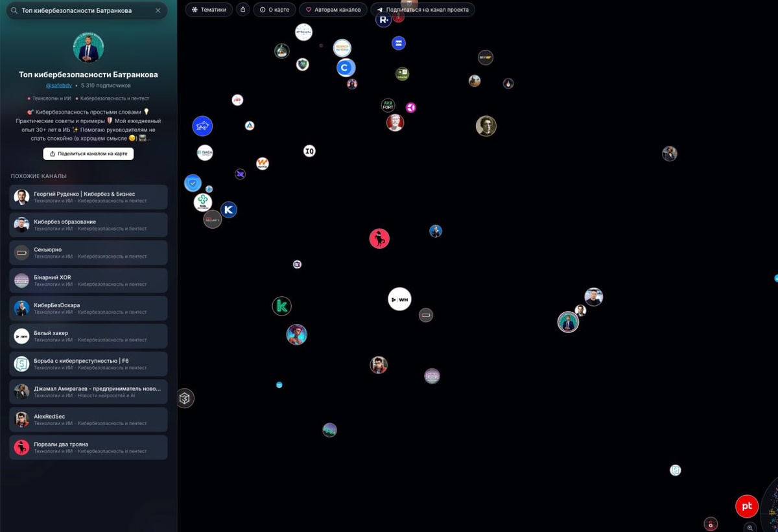Click the dark blue letter K node

coord(228,210)
